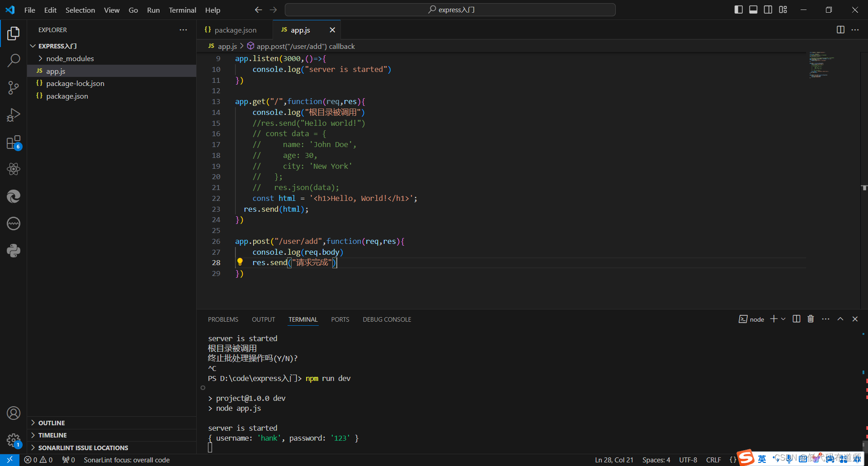Create a new terminal with plus
868x466 pixels.
click(x=774, y=319)
